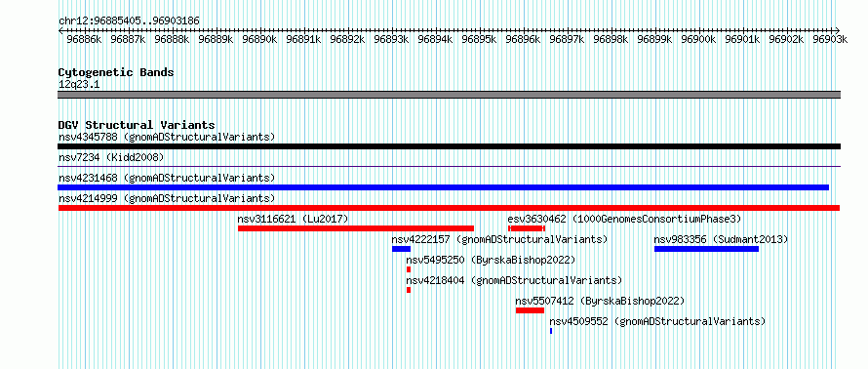Click the gray 12q23.1 cytogenetic band bar
868x369 pixels.
[449, 95]
